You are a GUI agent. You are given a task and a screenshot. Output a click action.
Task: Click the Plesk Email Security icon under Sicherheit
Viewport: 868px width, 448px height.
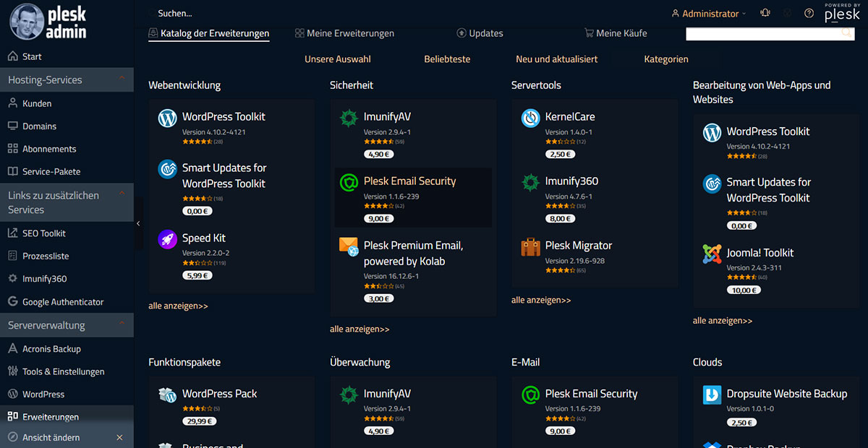(x=349, y=182)
